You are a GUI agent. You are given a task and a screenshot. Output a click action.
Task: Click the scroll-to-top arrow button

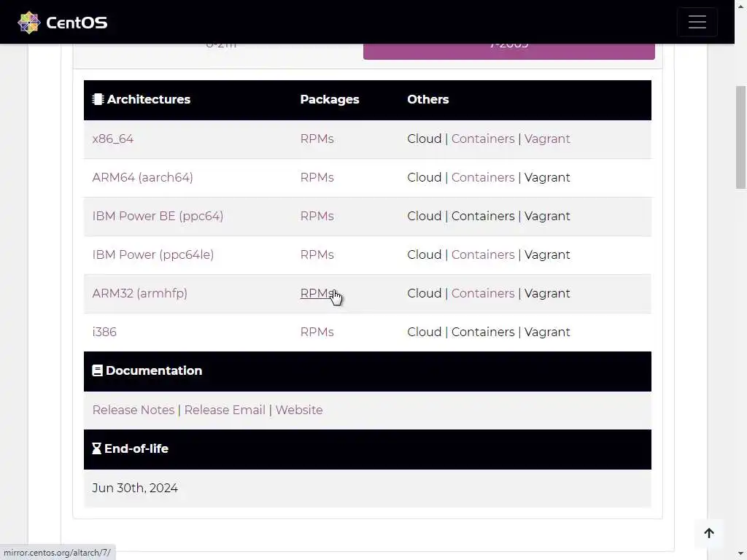[708, 533]
